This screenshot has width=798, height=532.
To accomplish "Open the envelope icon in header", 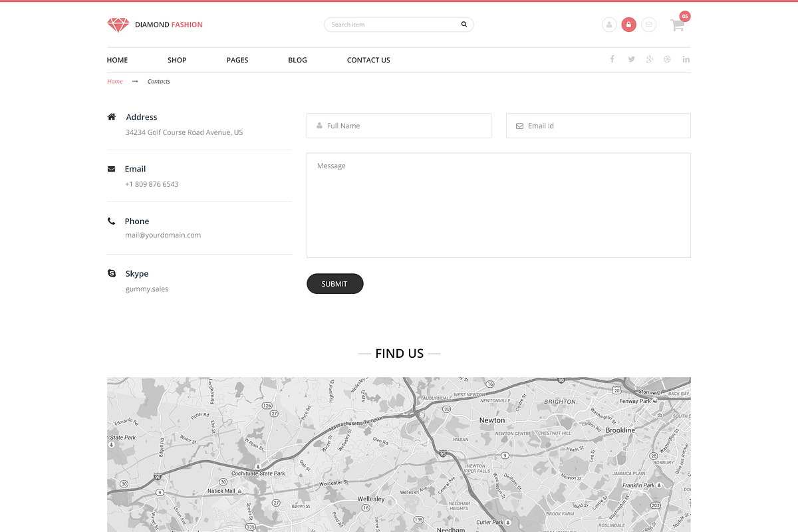I will click(648, 25).
